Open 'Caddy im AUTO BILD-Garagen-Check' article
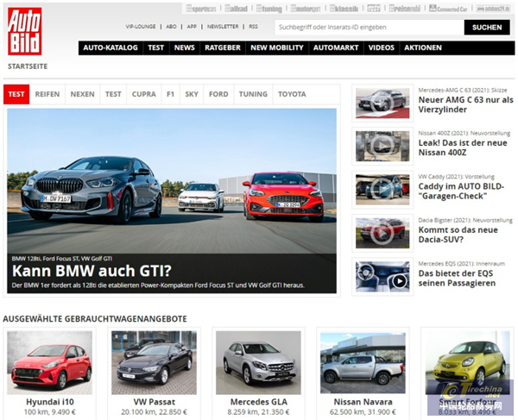 click(x=461, y=191)
